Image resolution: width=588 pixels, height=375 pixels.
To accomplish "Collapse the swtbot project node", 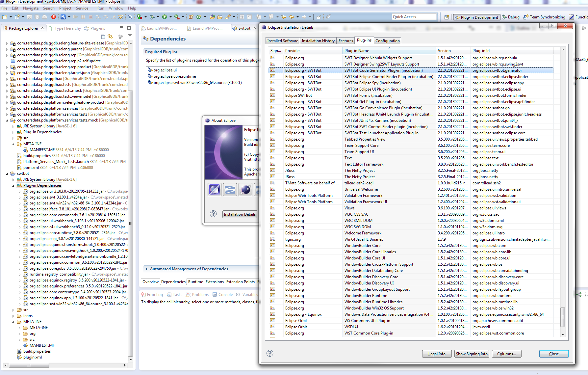I will [x=7, y=174].
